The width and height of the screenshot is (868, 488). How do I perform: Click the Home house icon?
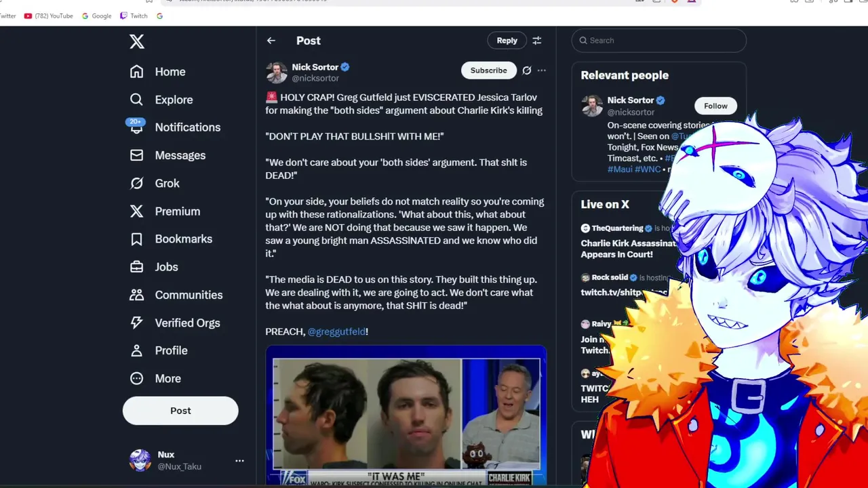point(137,72)
